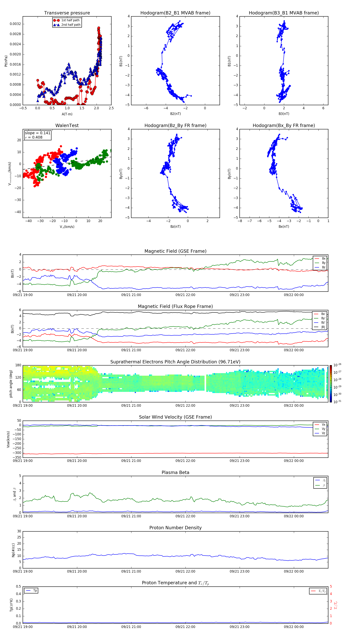Click '09/22 00:00' tick under GSE magnetic field
This screenshot has height=644, width=351.
(x=294, y=295)
